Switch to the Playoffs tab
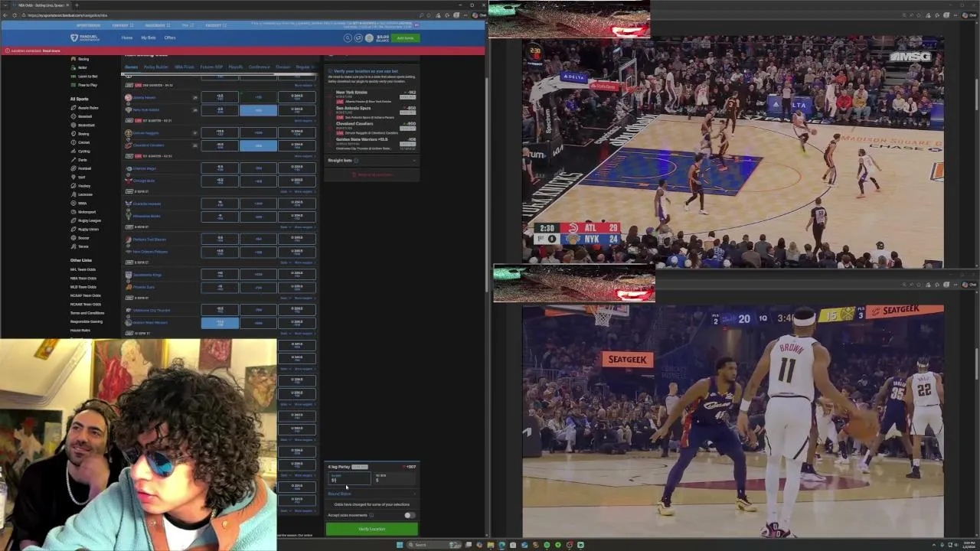Screen dimensions: 980x551 235,67
